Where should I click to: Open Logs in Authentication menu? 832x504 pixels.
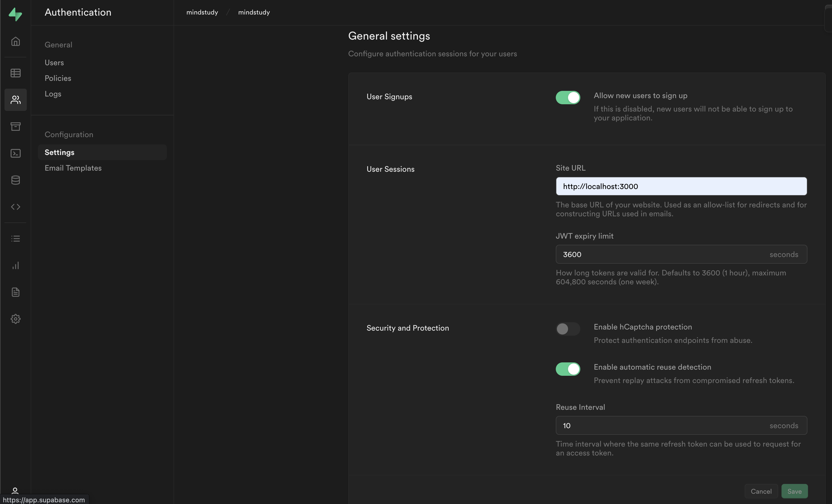point(53,94)
